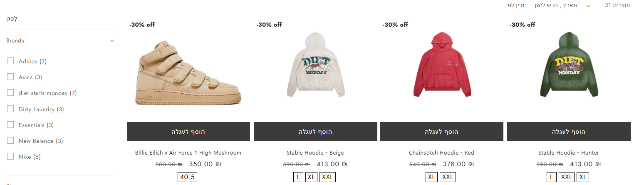
Task: Choose size XXL for Chainstitch Hoodie
Action: pyautogui.click(x=448, y=177)
